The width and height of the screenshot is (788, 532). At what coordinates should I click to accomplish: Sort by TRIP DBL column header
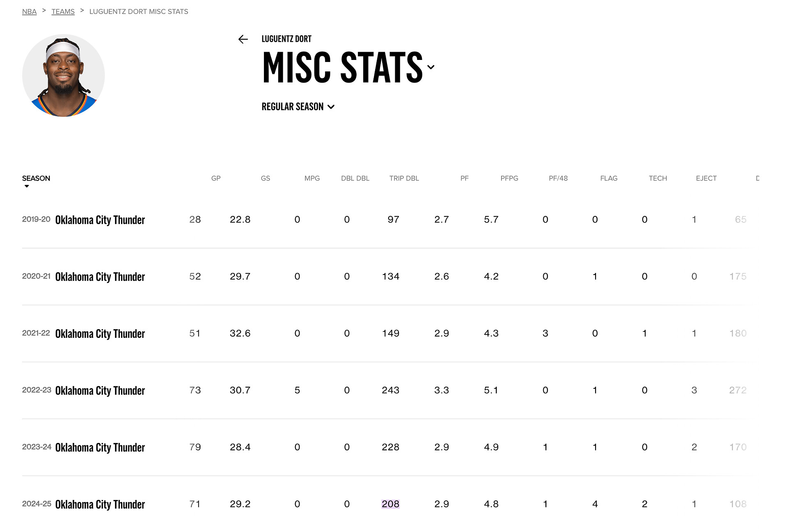[x=404, y=178]
